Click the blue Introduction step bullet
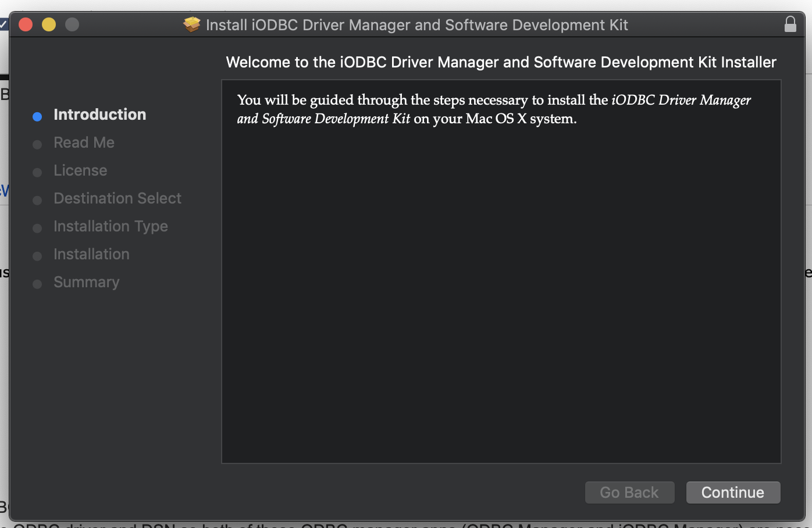Image resolution: width=812 pixels, height=528 pixels. (x=37, y=117)
